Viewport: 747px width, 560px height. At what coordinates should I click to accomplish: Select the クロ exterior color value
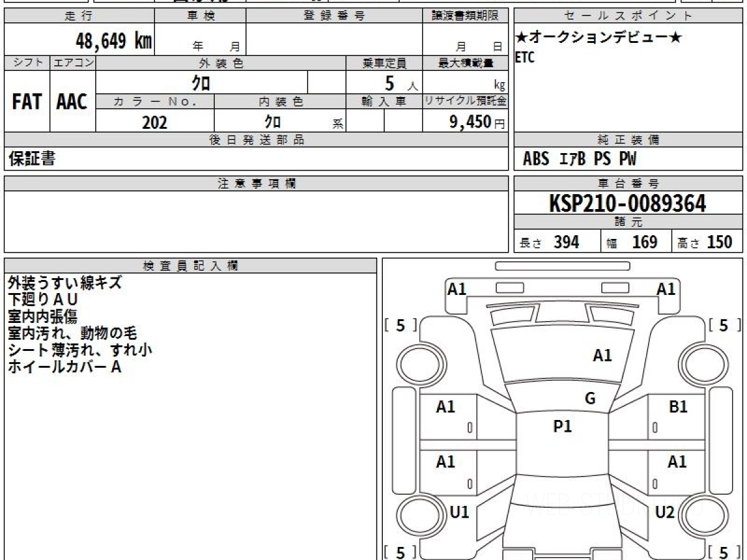(202, 82)
